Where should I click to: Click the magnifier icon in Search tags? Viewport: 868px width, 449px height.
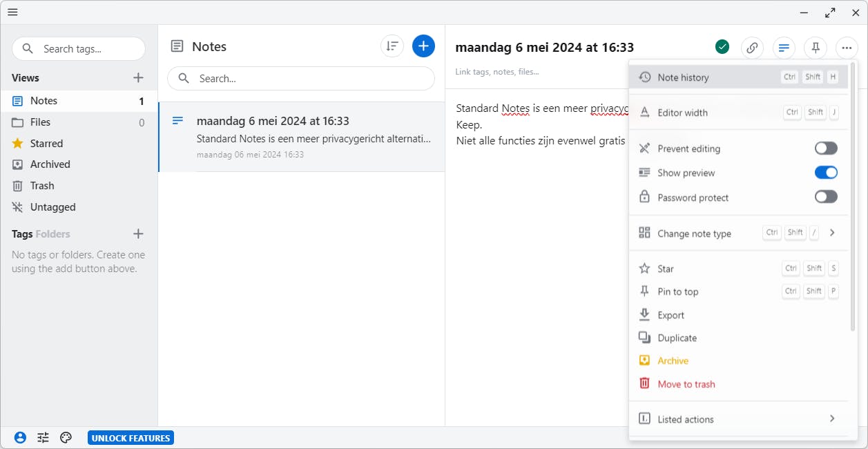28,48
